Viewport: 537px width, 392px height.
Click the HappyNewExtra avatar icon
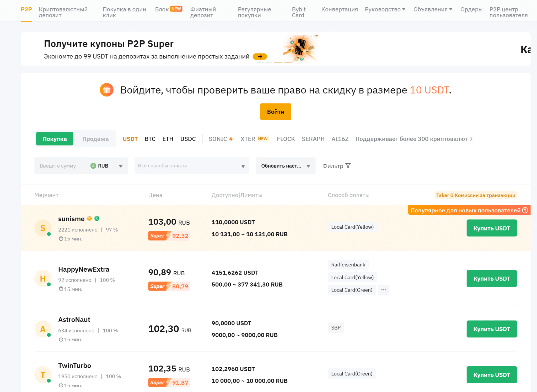[x=43, y=278]
